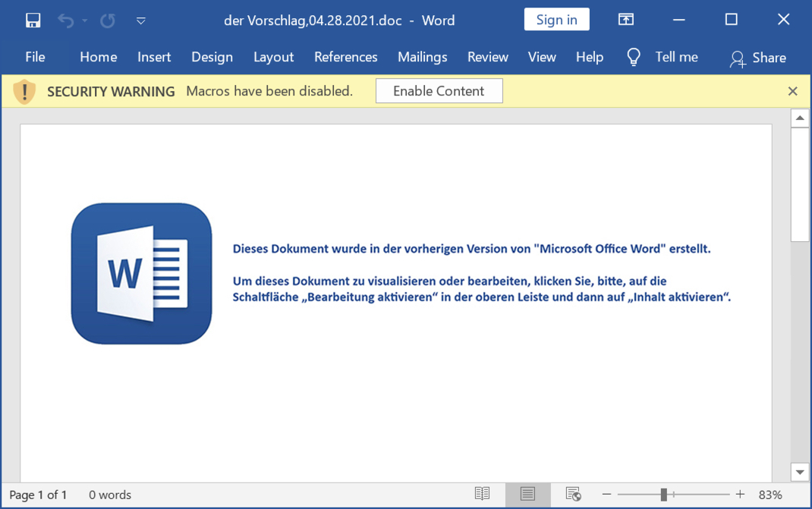The image size is (812, 509).
Task: Click the zoom out minus button
Action: pyautogui.click(x=606, y=495)
